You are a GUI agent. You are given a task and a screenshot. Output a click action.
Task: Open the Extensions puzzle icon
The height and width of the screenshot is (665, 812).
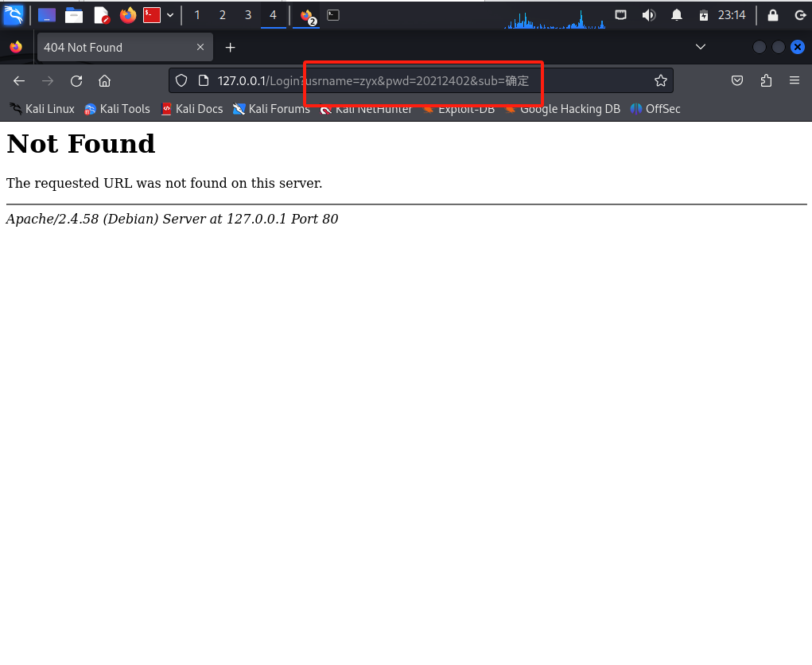(766, 81)
